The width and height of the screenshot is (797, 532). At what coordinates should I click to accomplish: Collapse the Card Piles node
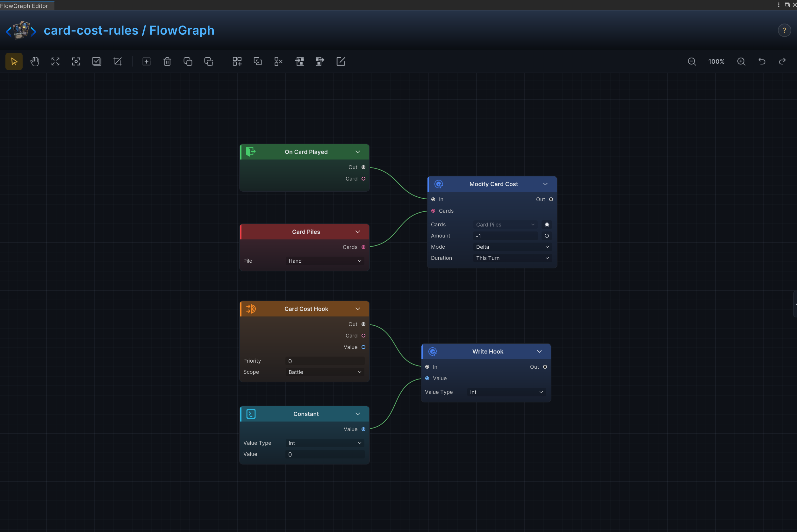click(358, 232)
